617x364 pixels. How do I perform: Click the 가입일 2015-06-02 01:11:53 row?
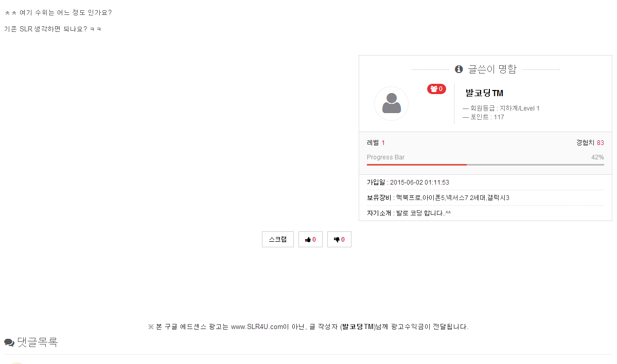pos(485,183)
